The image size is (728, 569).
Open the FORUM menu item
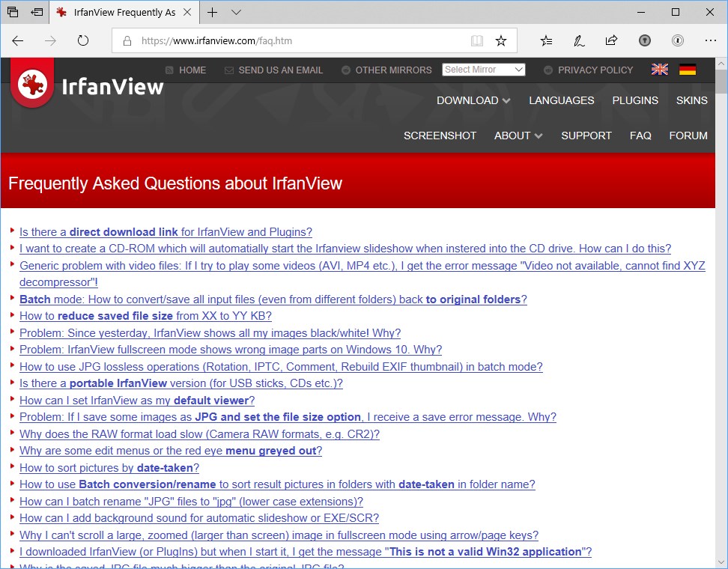(x=688, y=136)
